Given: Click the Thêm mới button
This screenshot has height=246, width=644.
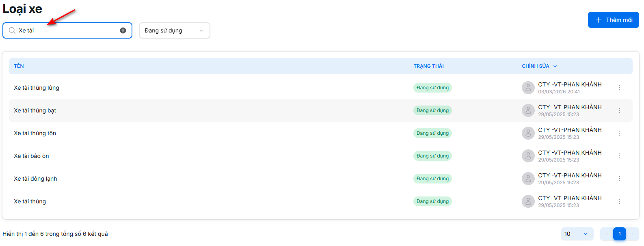Looking at the screenshot, I should [x=613, y=20].
